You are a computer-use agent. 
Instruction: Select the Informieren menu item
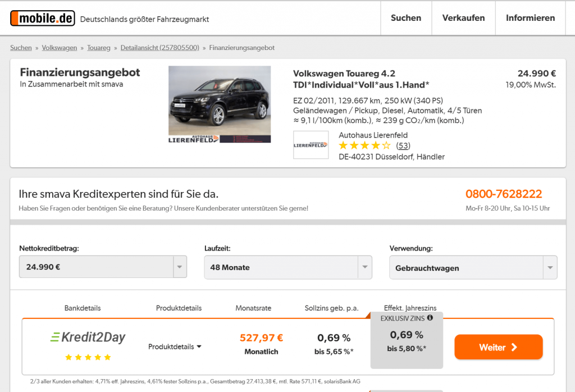[x=530, y=17]
